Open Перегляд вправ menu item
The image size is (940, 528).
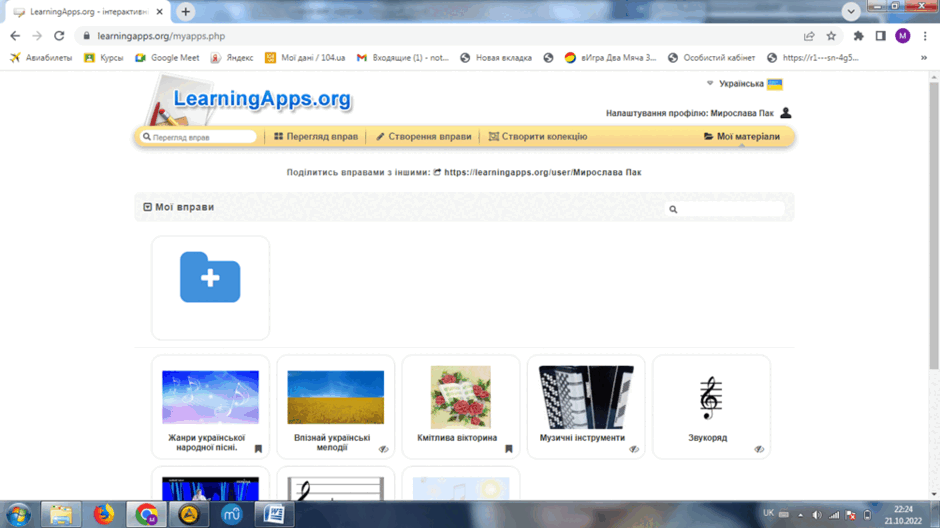pyautogui.click(x=316, y=137)
